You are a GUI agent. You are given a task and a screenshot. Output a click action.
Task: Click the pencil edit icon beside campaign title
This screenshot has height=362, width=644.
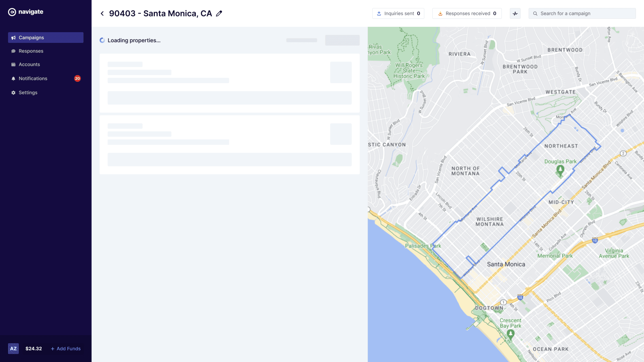219,13
